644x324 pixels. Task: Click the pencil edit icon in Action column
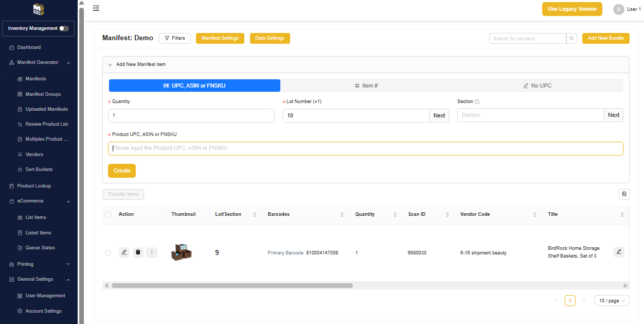[x=124, y=252]
